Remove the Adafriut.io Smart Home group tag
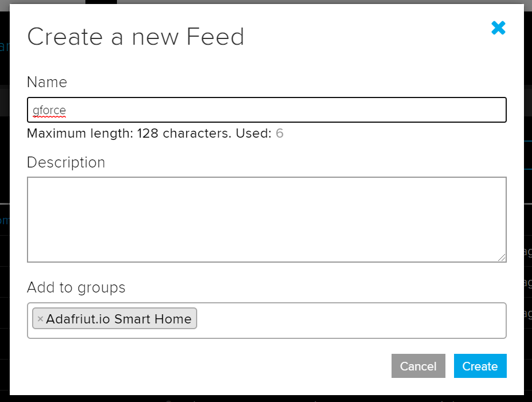This screenshot has width=532, height=402. coord(40,319)
